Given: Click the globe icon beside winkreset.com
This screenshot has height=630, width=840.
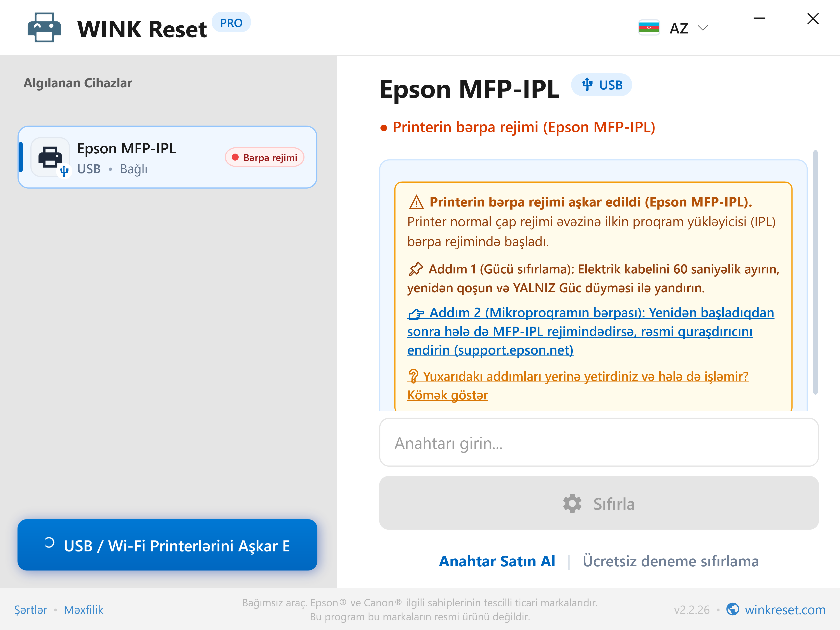Looking at the screenshot, I should (x=733, y=609).
